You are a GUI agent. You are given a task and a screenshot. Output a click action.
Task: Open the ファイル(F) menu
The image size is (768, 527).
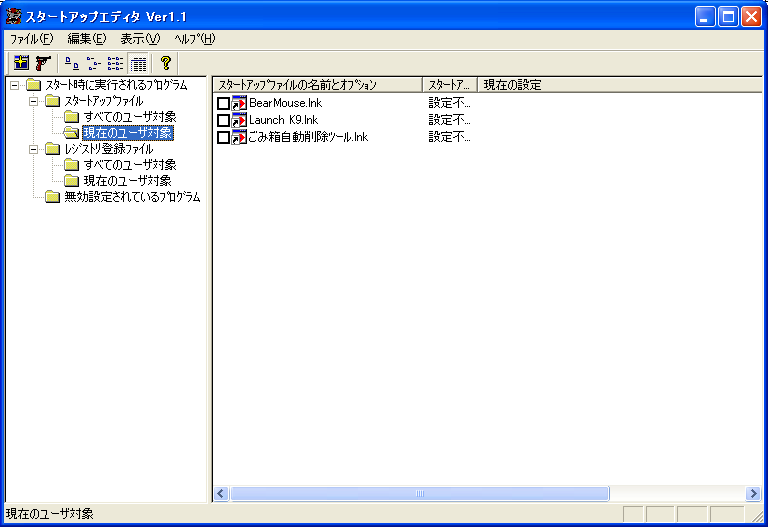click(31, 39)
